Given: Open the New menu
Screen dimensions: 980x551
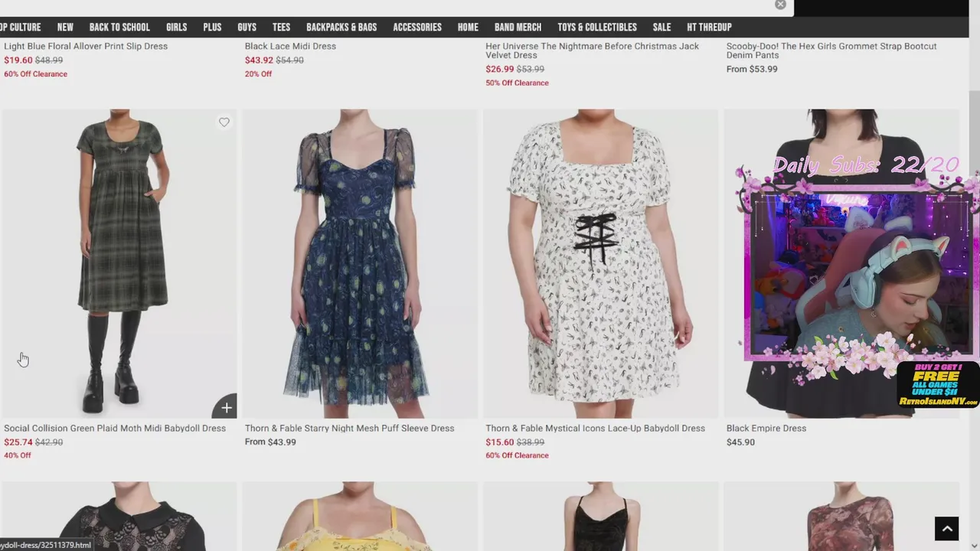Looking at the screenshot, I should [x=65, y=27].
